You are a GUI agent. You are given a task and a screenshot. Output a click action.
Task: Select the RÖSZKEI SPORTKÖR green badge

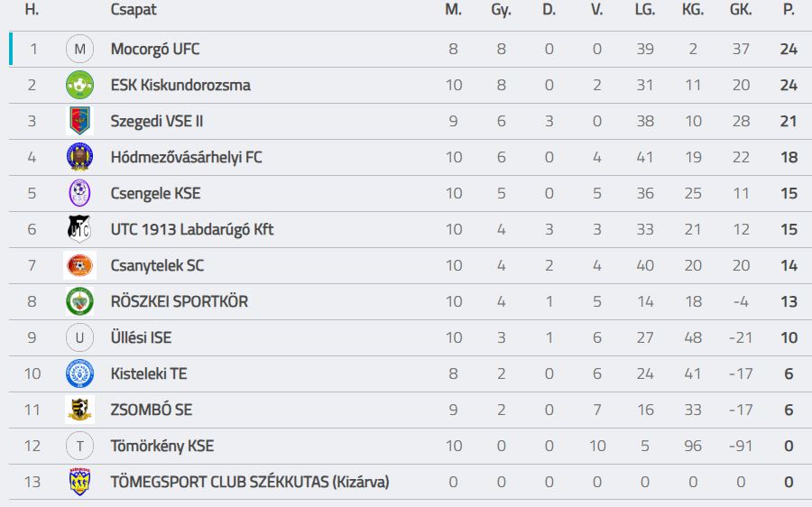click(79, 301)
